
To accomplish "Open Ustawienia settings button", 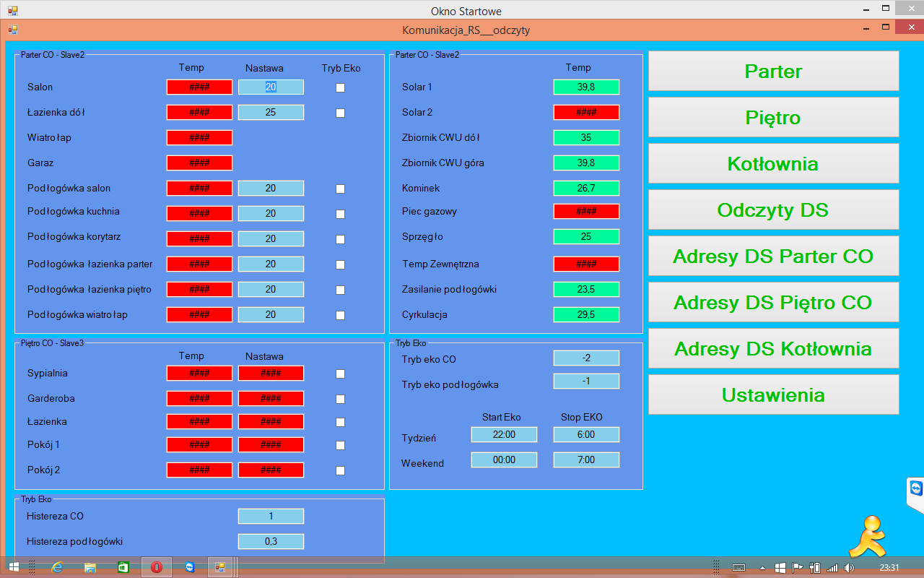I will (774, 394).
